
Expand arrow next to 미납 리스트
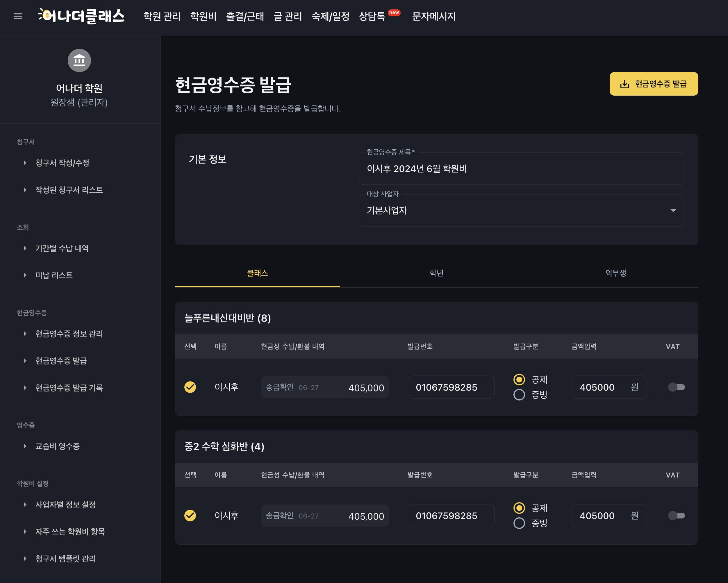coord(25,275)
